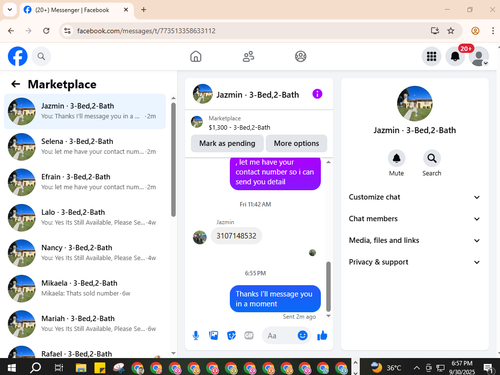500x375 pixels.
Task: Open the Windows Start menu
Action: click(12, 368)
